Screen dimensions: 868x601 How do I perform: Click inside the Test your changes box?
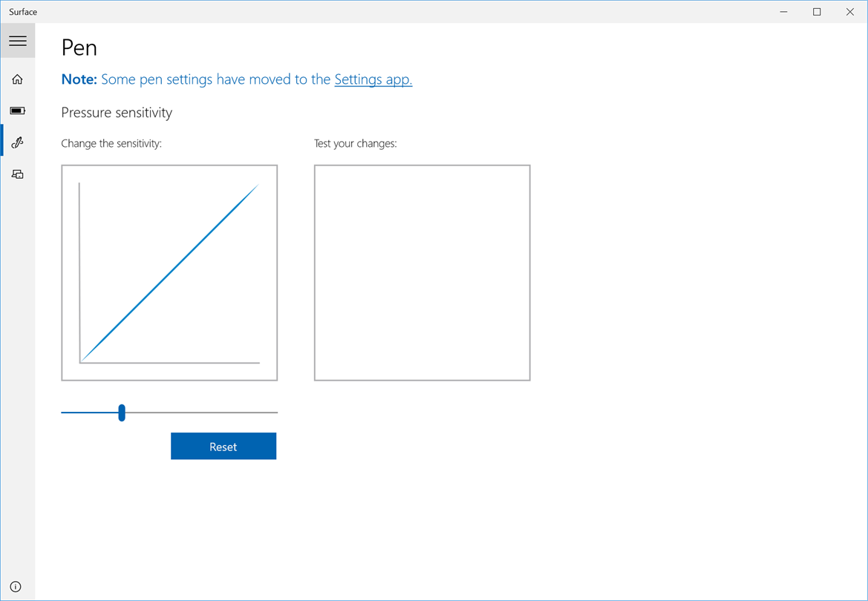422,273
